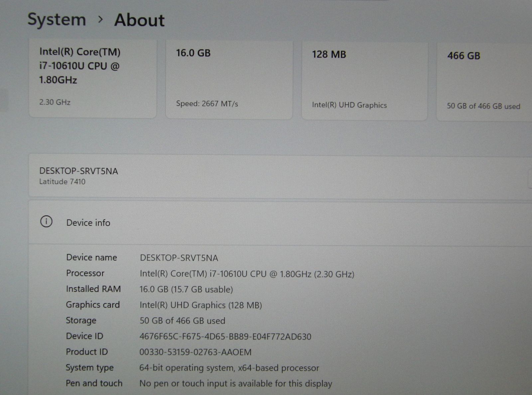Click the System type 64-bit value
The image size is (532, 395).
point(229,368)
